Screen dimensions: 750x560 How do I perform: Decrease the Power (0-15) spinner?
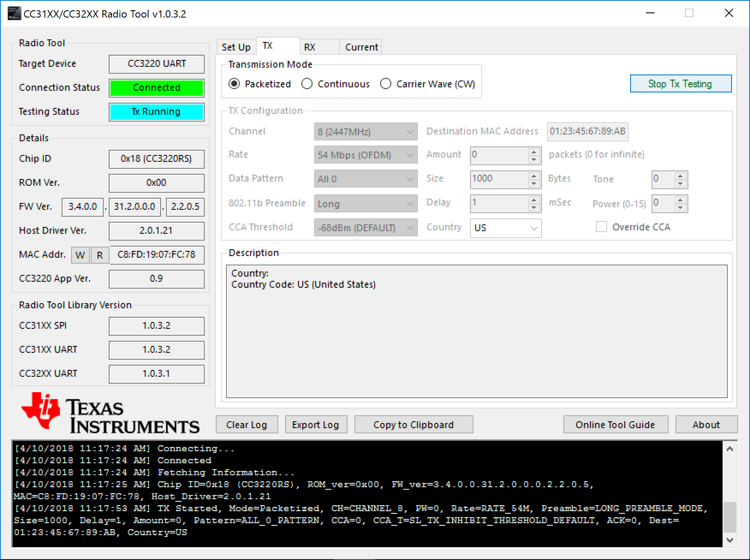click(x=681, y=208)
